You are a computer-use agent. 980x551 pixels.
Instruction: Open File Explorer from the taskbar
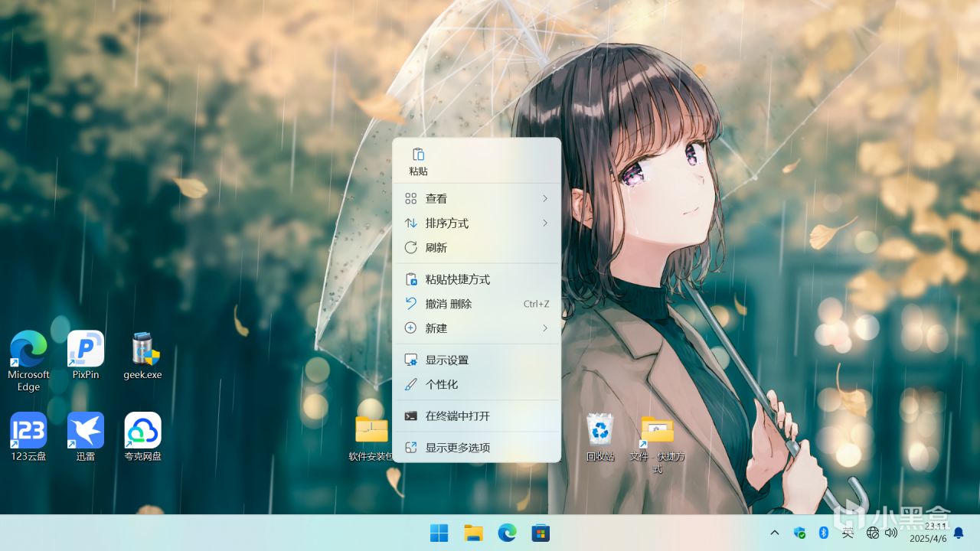tap(474, 533)
